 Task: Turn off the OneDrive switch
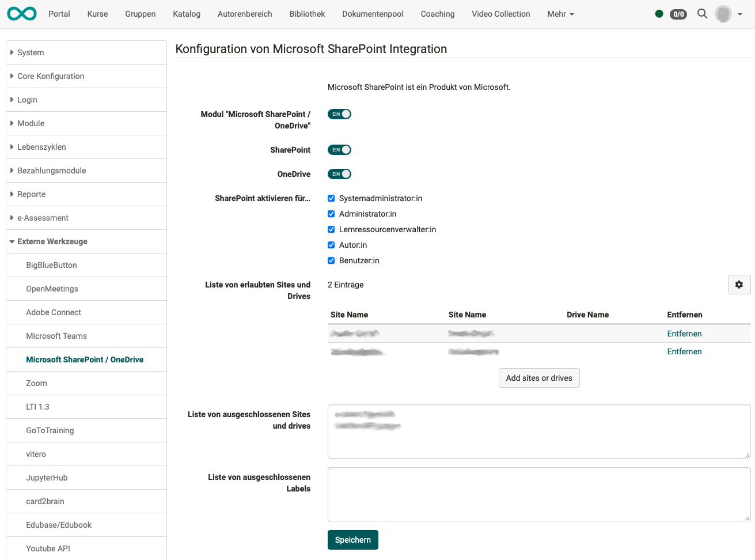pos(339,173)
